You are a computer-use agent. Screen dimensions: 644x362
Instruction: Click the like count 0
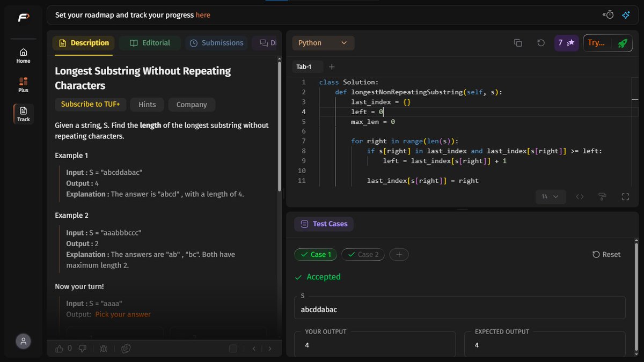coord(70,349)
